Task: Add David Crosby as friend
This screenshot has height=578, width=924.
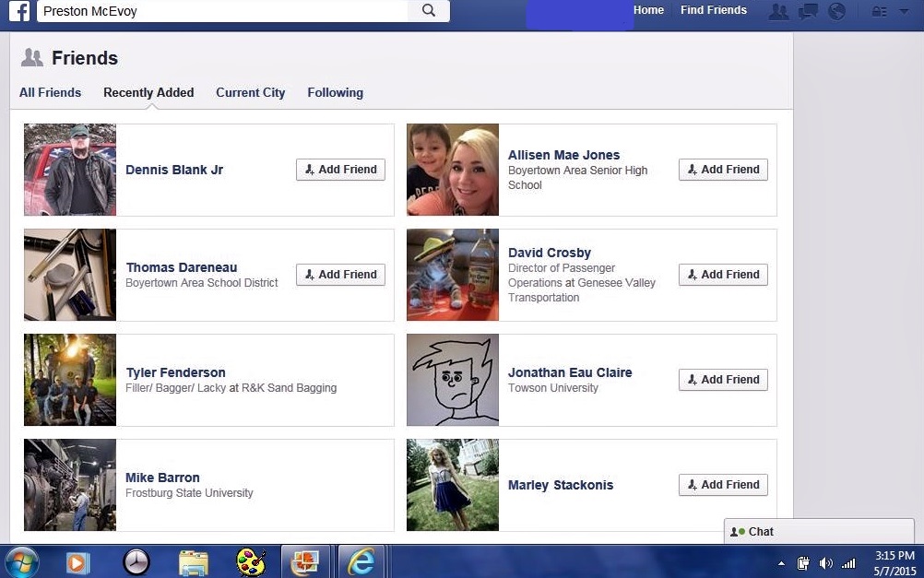Action: click(x=723, y=275)
